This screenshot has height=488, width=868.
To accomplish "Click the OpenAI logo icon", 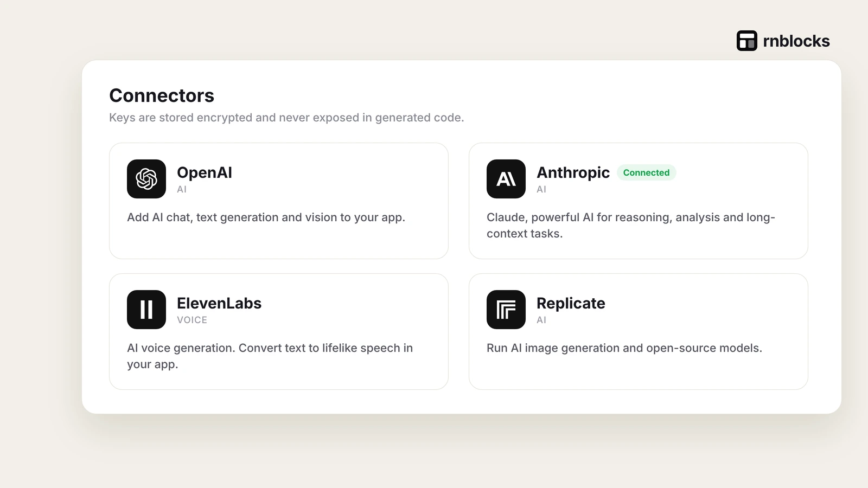I will (146, 179).
